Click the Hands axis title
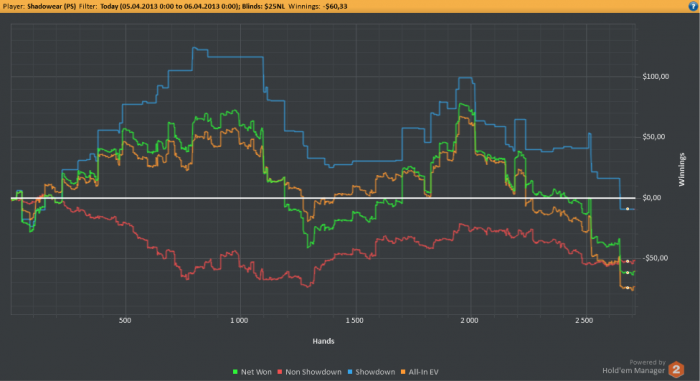The width and height of the screenshot is (700, 381). [323, 341]
